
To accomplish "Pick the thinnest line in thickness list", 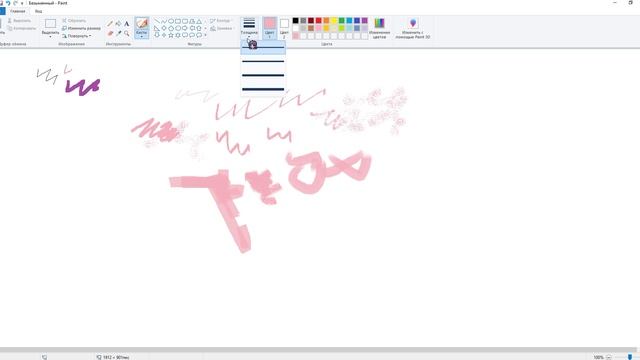I will tap(263, 47).
